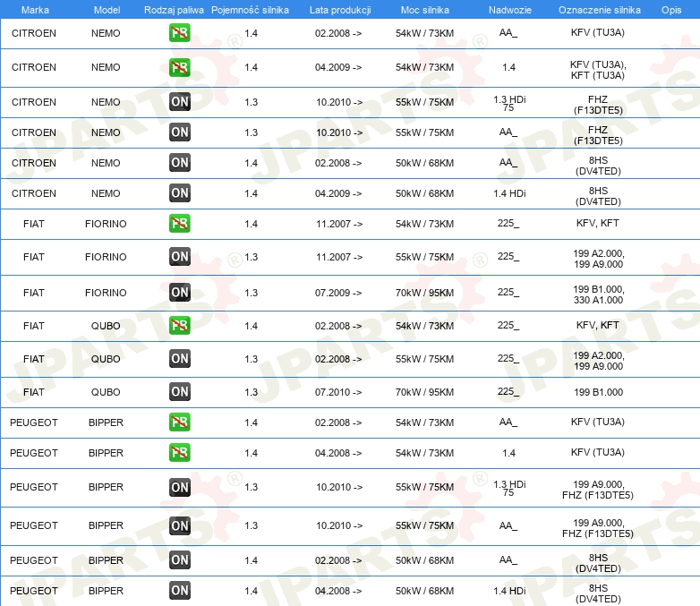Click diesel ON icon, Peugeot Bipper 1.3 AA_ row
700x606 pixels.
tap(179, 525)
